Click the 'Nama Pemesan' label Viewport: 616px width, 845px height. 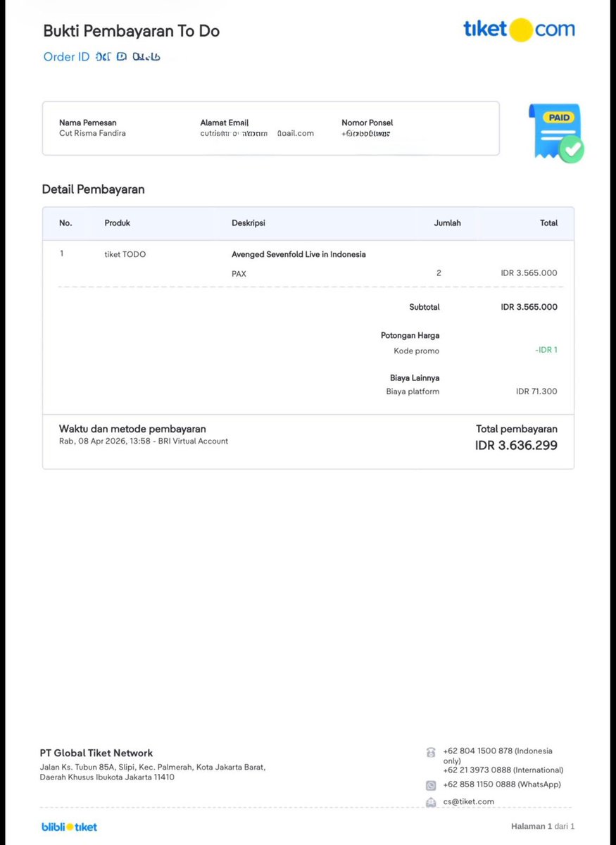88,123
